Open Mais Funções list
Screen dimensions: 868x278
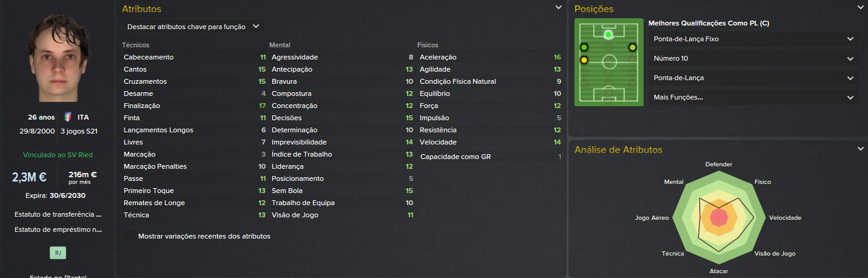click(754, 97)
